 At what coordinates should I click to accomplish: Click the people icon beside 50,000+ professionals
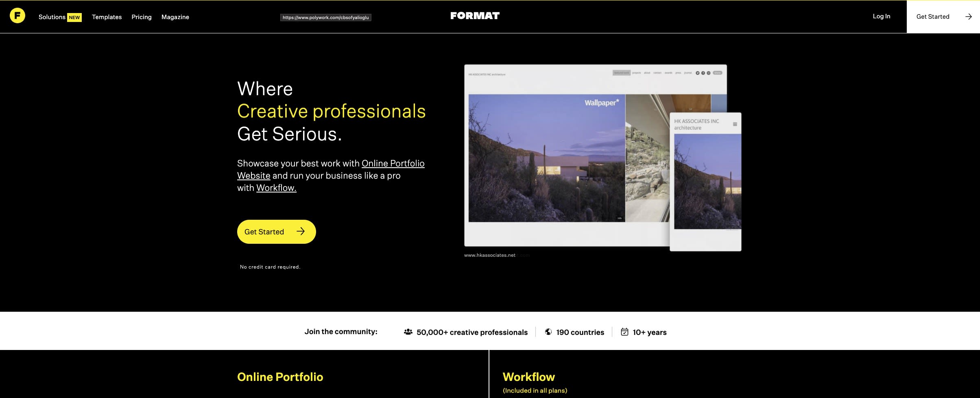click(408, 332)
